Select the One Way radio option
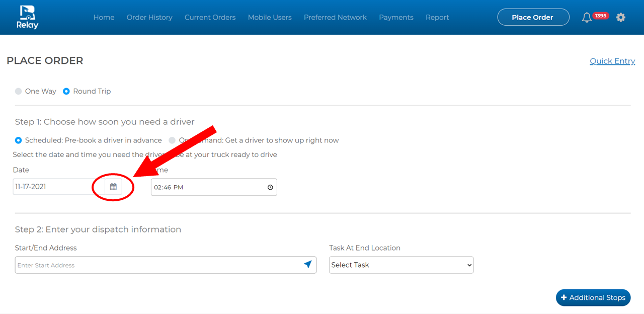644x314 pixels. (19, 91)
